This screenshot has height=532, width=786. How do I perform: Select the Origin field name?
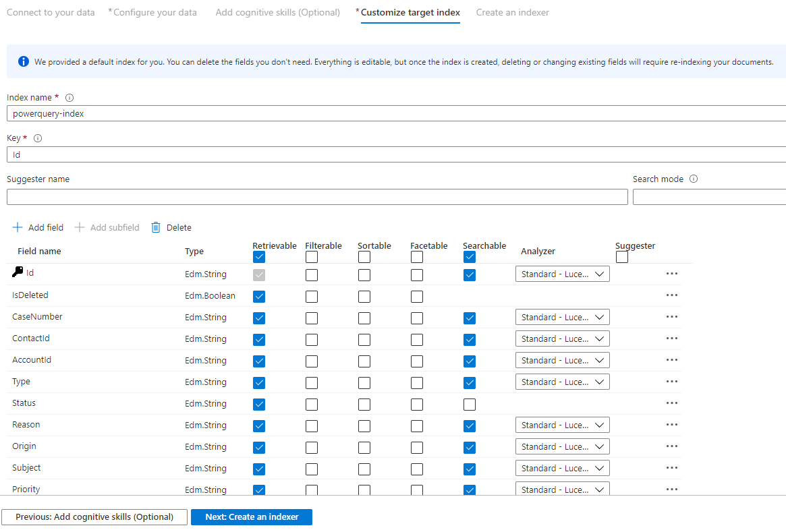pyautogui.click(x=24, y=446)
